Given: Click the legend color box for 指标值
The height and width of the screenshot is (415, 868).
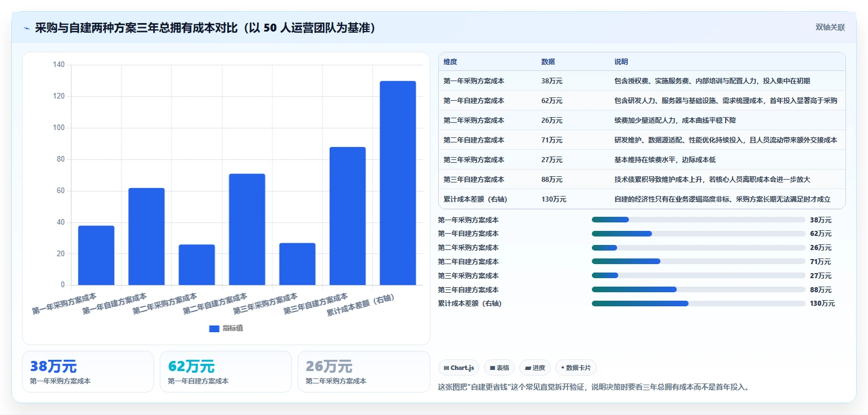Looking at the screenshot, I should point(214,328).
